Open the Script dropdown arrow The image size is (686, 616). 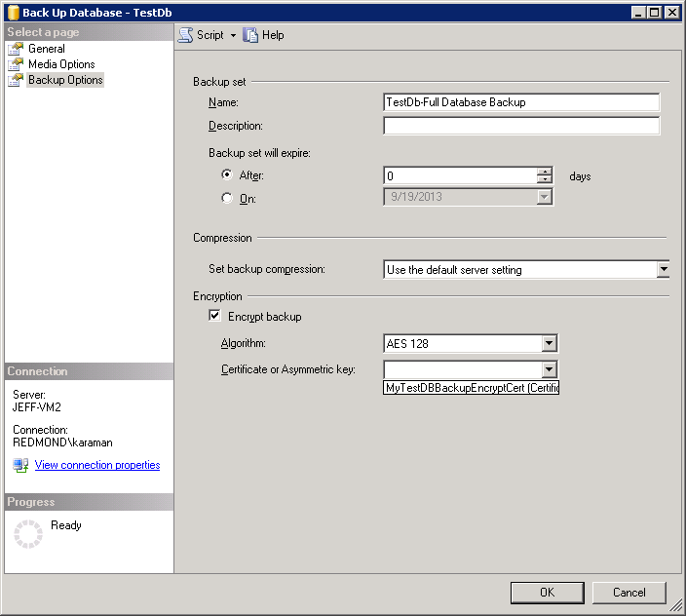point(234,35)
